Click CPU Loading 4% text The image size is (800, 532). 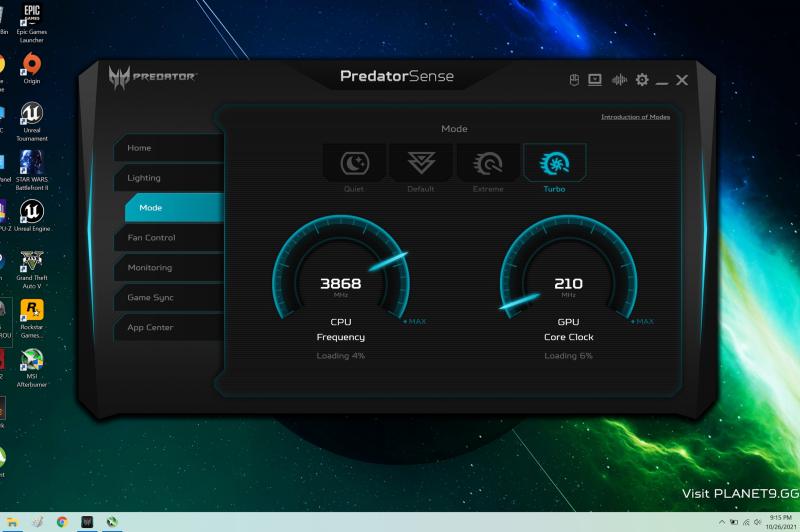click(x=340, y=356)
